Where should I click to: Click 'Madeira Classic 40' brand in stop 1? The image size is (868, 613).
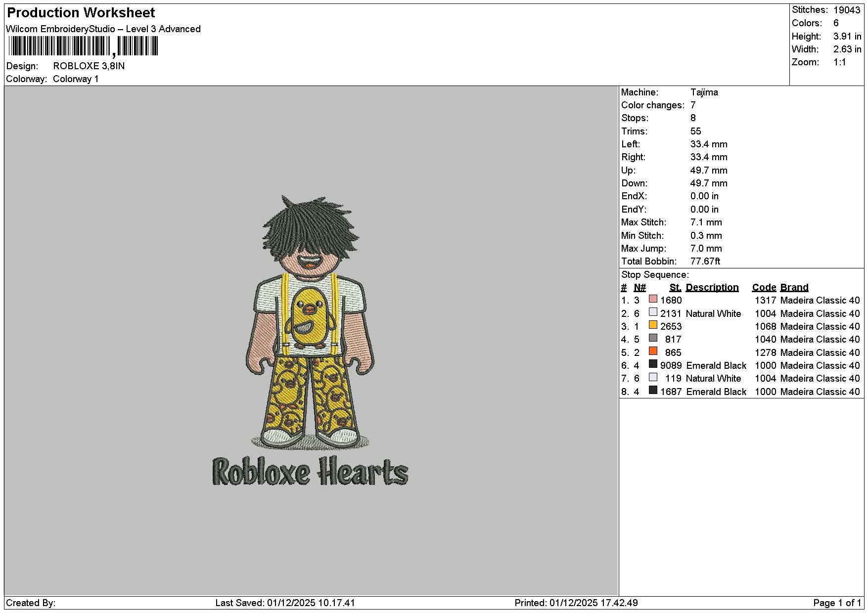820,301
